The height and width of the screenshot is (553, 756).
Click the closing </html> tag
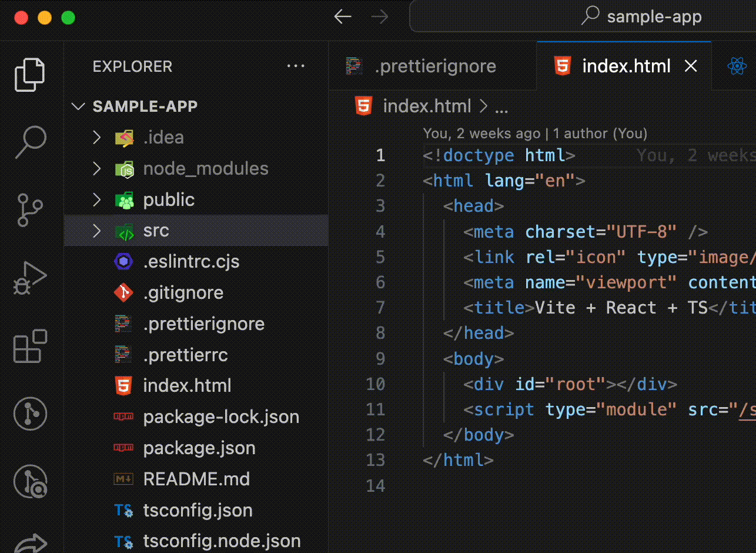[458, 460]
